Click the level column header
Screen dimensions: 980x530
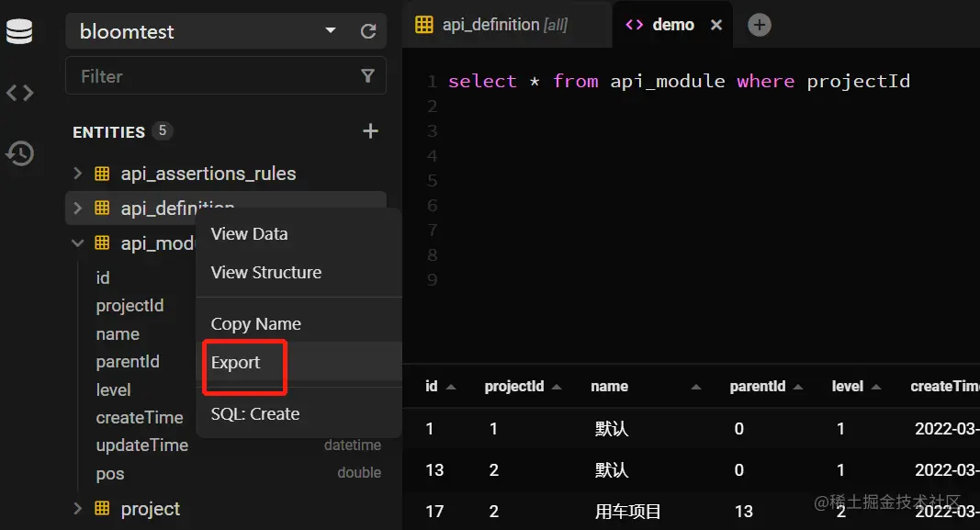(848, 387)
